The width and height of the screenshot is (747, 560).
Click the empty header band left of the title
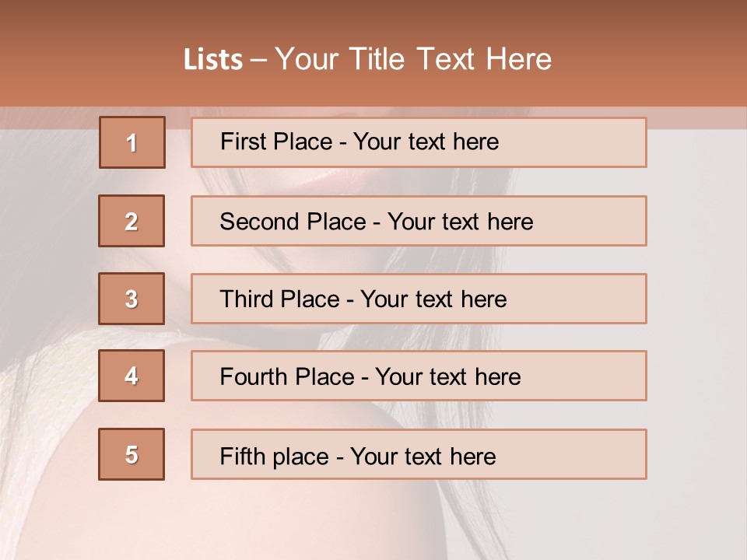coord(86,58)
